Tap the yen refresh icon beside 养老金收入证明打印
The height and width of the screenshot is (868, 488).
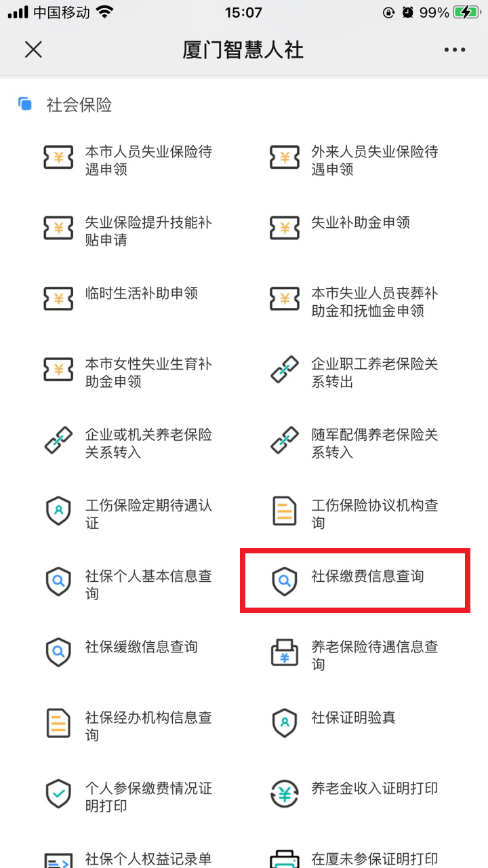coord(285,794)
